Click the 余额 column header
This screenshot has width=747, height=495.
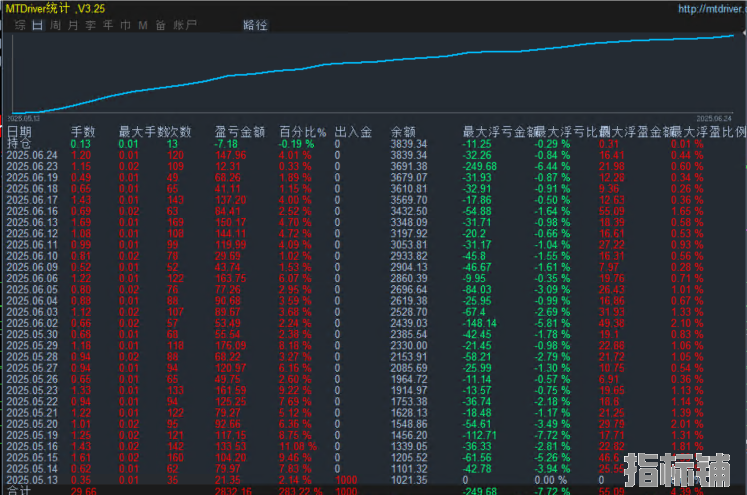point(403,131)
